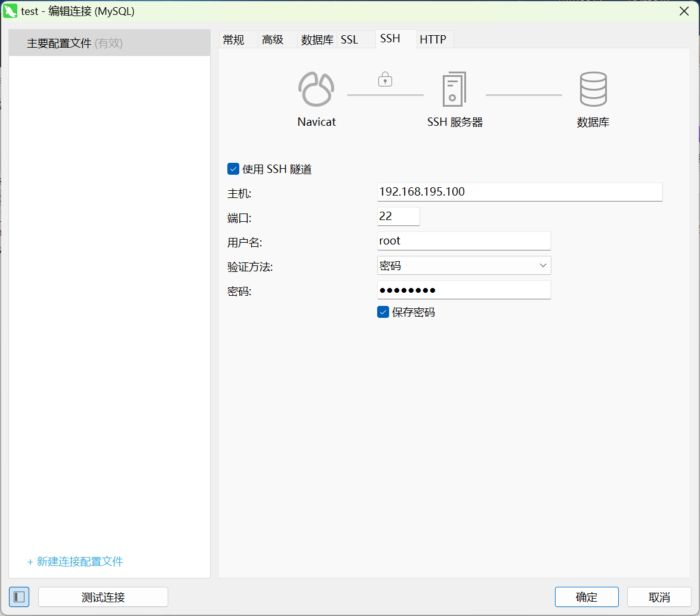Focus the 密码 password field

(464, 290)
